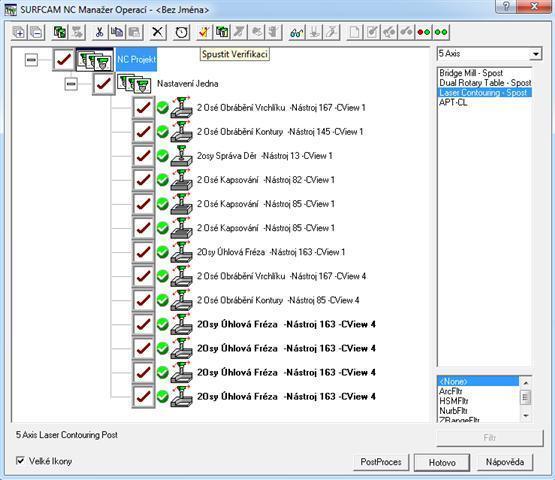Click the filter list scroll up arrow
The width and height of the screenshot is (555, 480).
(526, 383)
